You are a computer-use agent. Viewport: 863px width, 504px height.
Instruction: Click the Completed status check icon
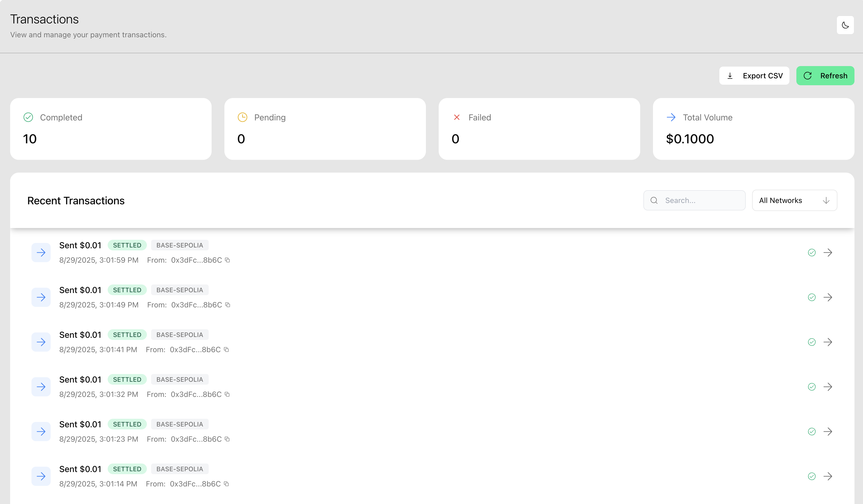click(x=28, y=117)
